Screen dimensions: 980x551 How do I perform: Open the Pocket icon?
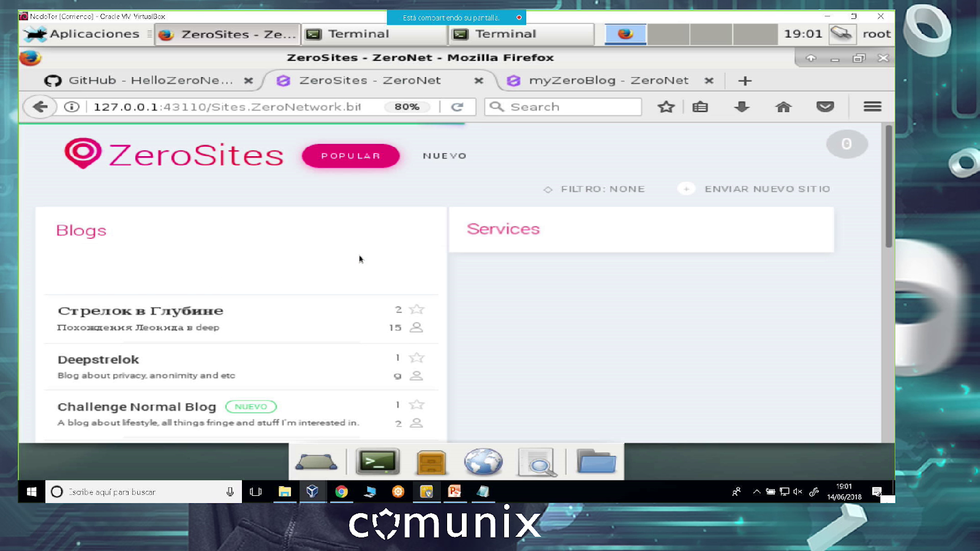[825, 107]
